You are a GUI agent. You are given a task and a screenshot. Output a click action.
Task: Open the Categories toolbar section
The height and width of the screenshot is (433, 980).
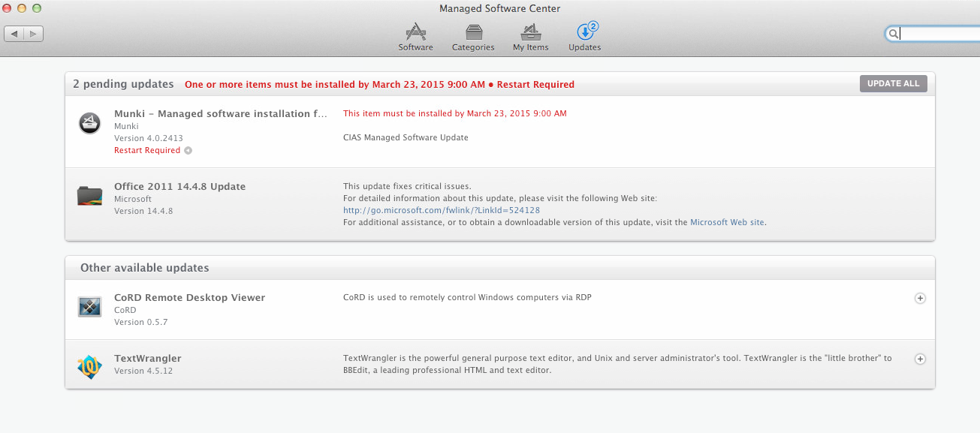coord(473,36)
